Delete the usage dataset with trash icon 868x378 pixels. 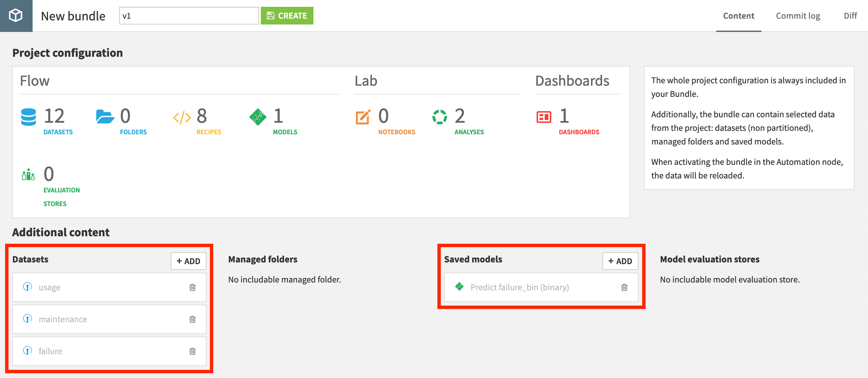point(193,288)
